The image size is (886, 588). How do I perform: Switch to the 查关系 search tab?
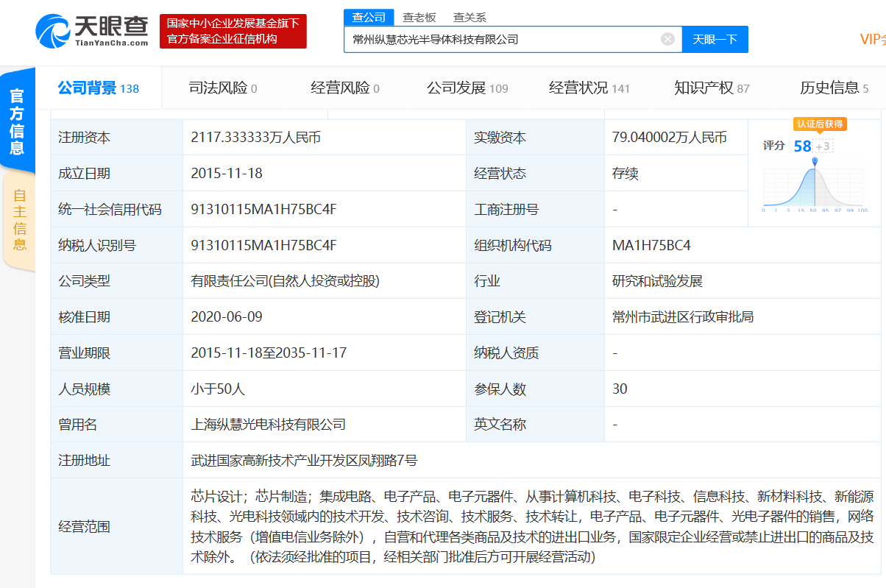469,18
